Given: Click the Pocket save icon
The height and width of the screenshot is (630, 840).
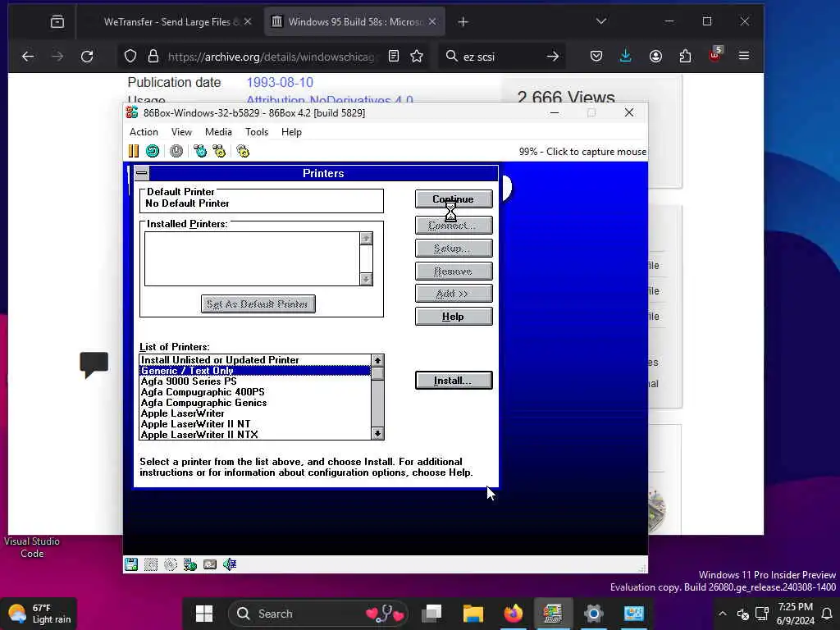Looking at the screenshot, I should point(596,56).
